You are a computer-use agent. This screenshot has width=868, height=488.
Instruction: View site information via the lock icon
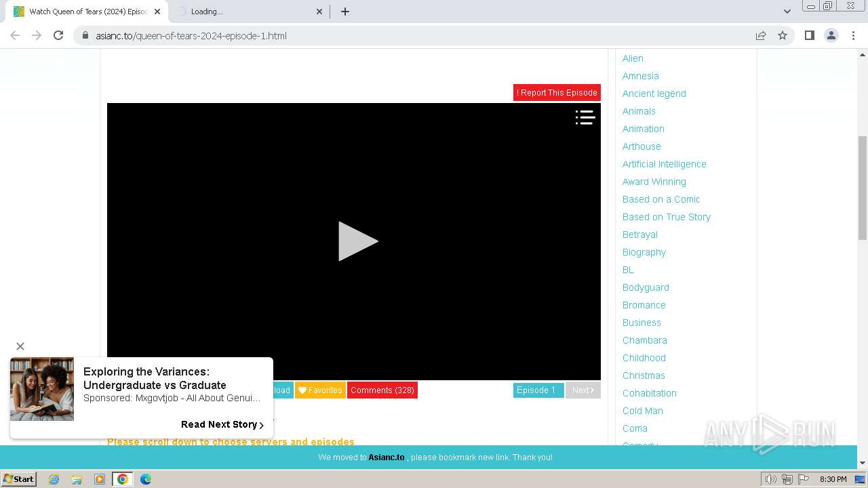pos(85,35)
